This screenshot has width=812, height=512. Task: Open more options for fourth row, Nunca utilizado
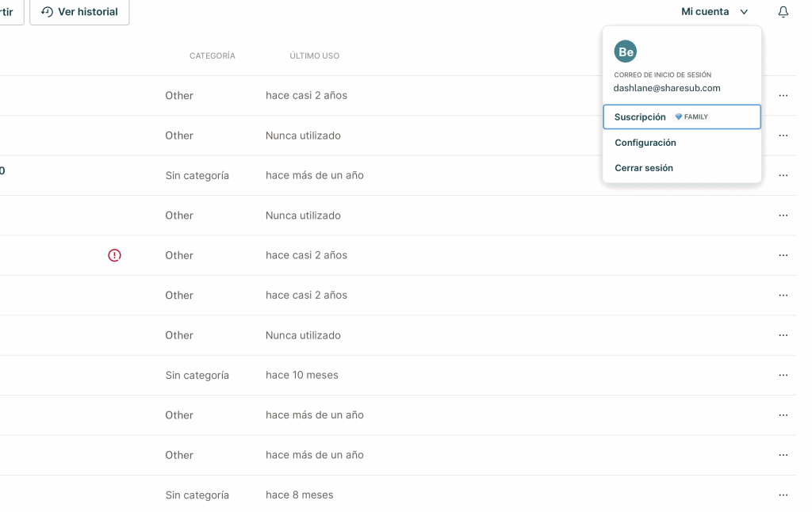(783, 216)
